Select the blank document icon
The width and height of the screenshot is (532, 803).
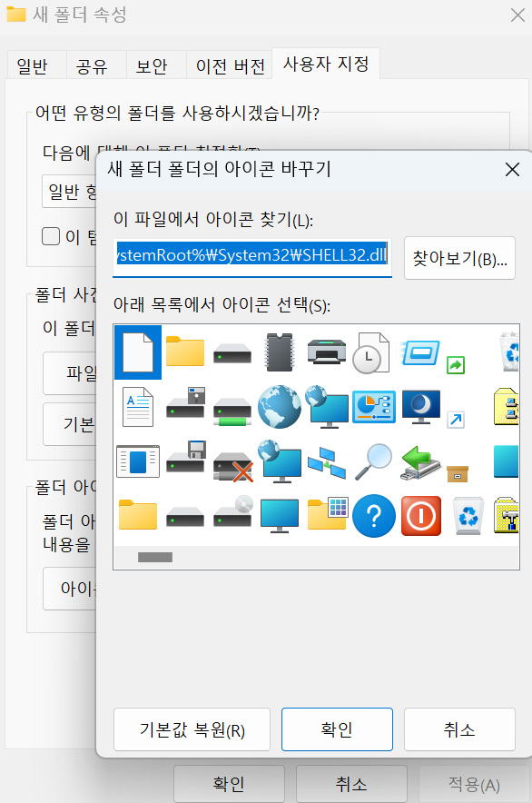point(138,352)
